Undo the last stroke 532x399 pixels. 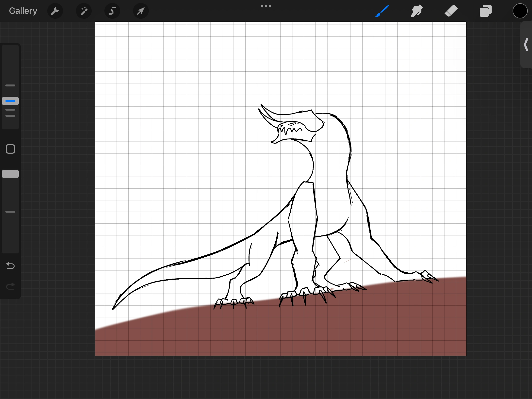10,266
